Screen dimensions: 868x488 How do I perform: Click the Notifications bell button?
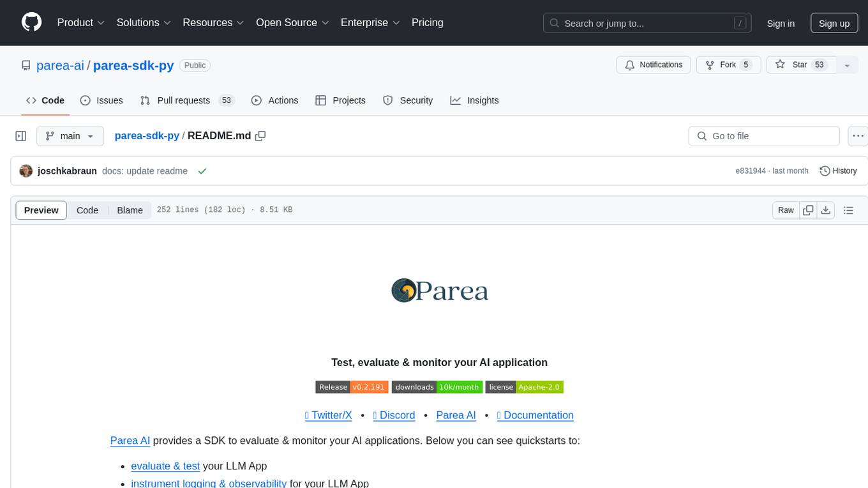(654, 65)
